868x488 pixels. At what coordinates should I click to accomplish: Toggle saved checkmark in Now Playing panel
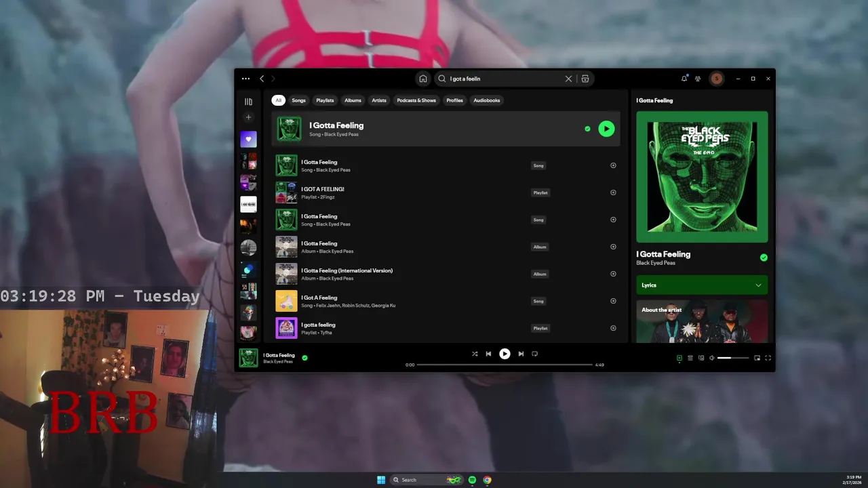tap(764, 258)
